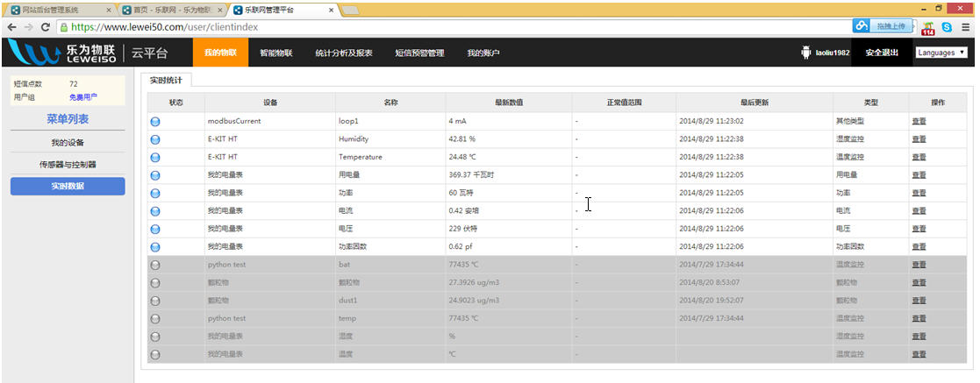Click 查看 link for the Humidity row
980x383 pixels.
click(919, 139)
